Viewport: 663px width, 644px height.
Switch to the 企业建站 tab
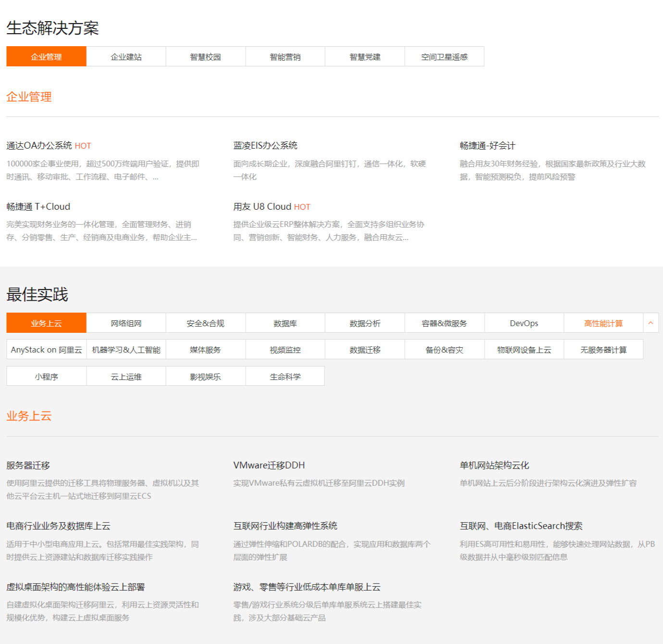[126, 57]
